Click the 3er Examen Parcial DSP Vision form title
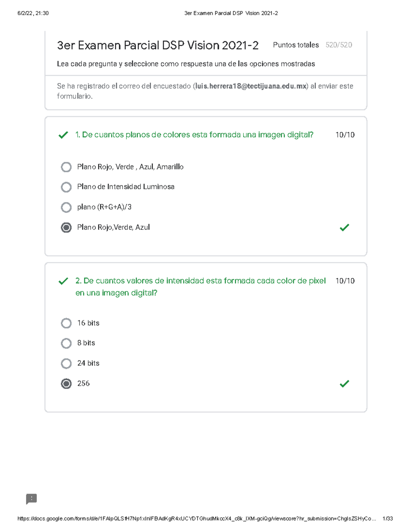Image resolution: width=411 pixels, height=532 pixels. (x=158, y=45)
